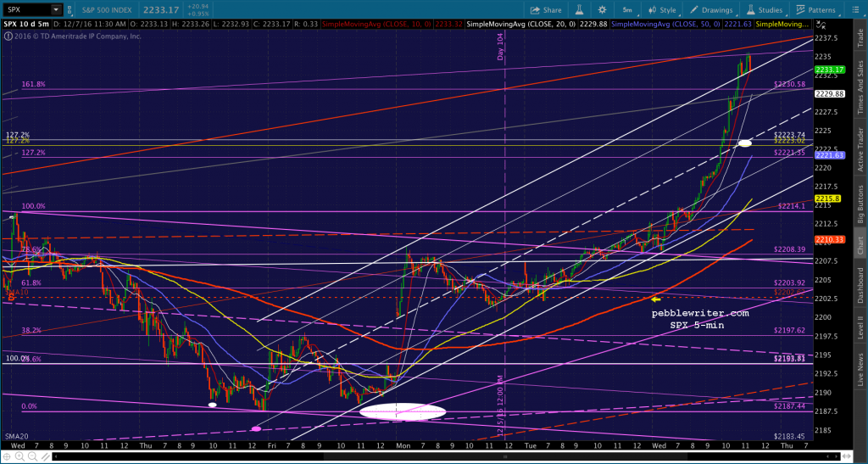The width and height of the screenshot is (868, 464).
Task: Click the horizontal time scrollbar thumb
Action: point(505,456)
